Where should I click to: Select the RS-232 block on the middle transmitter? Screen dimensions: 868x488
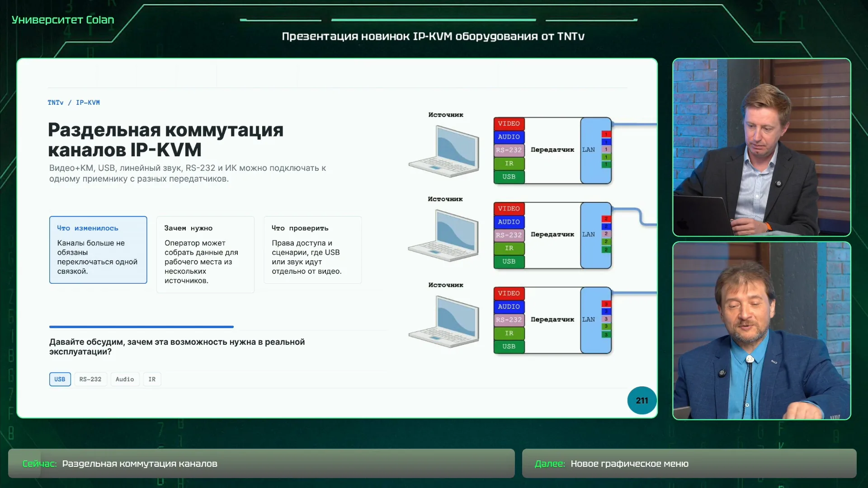point(509,235)
